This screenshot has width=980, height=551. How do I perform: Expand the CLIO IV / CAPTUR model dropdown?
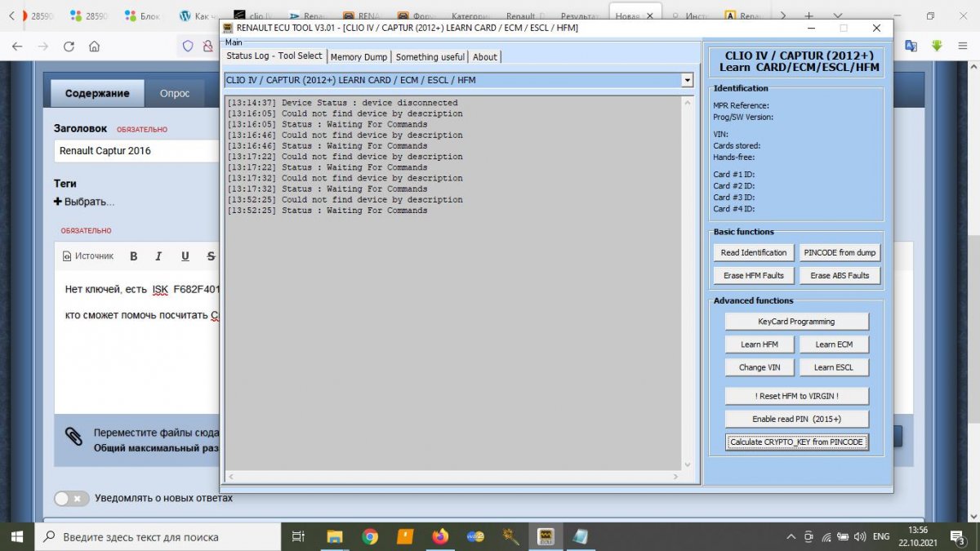coord(687,80)
